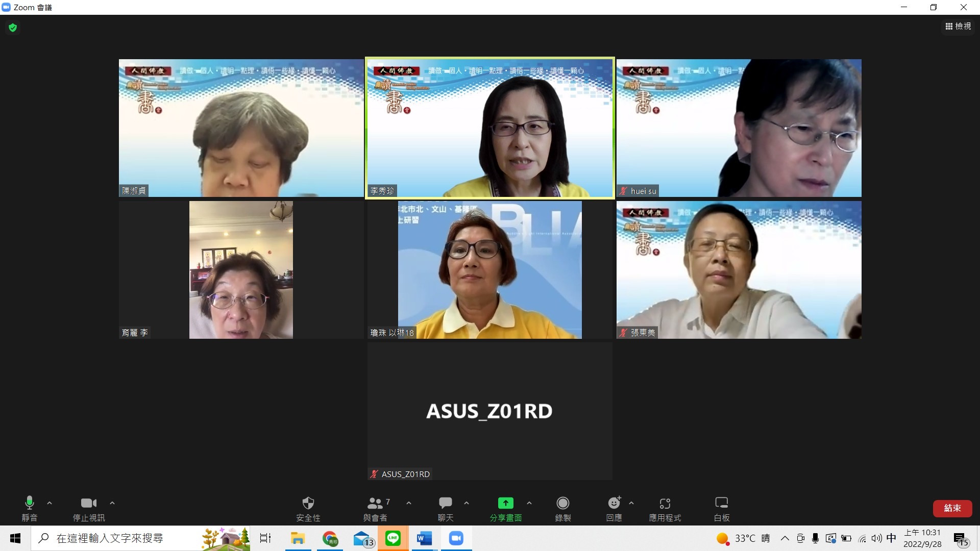Expand audio options arrow next to mute
980x551 pixels.
(x=50, y=503)
